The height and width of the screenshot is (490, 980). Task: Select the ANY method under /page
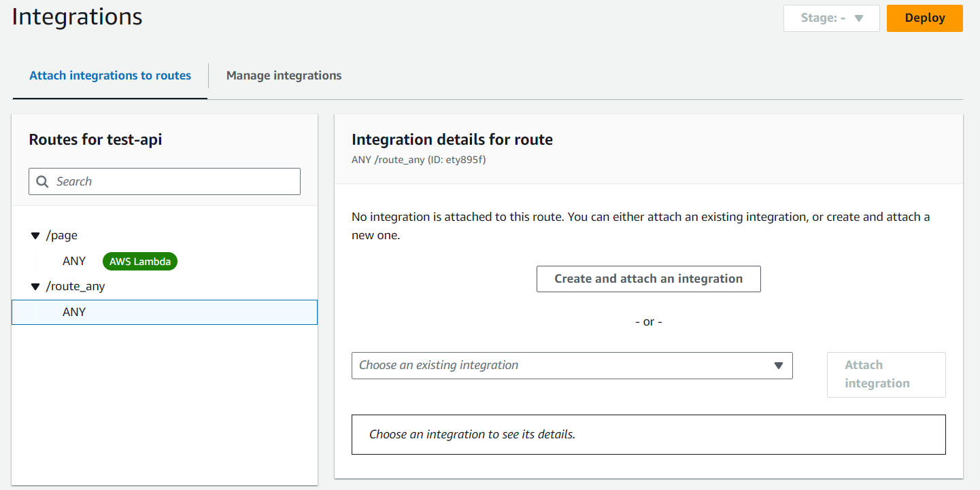[x=74, y=262]
